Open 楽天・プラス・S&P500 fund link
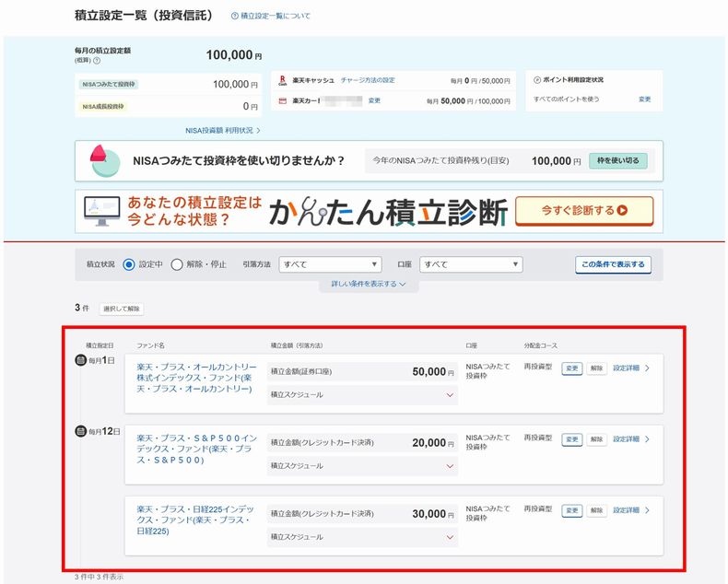The width and height of the screenshot is (728, 584). (x=196, y=449)
